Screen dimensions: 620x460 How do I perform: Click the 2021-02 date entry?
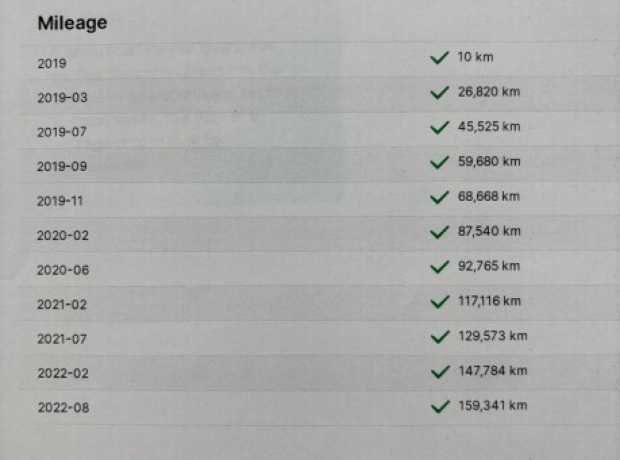[62, 304]
